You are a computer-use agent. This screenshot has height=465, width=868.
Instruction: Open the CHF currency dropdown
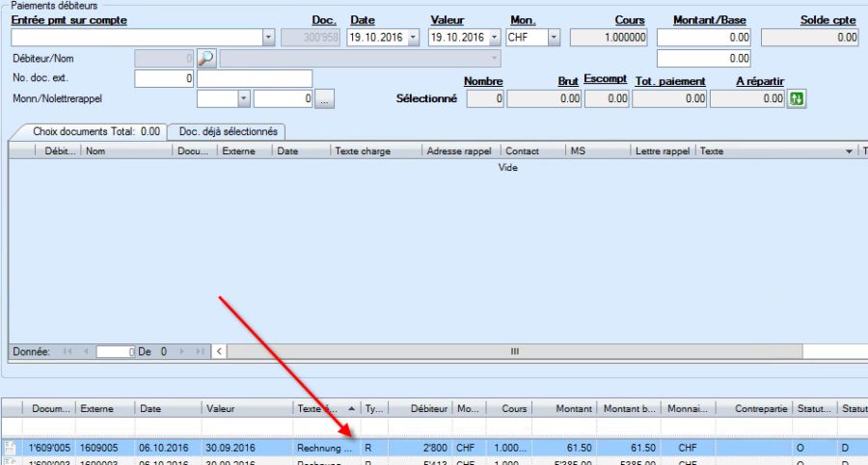[554, 38]
